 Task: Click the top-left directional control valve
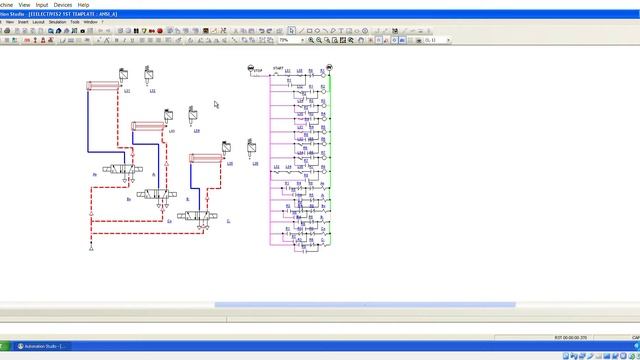coord(122,169)
